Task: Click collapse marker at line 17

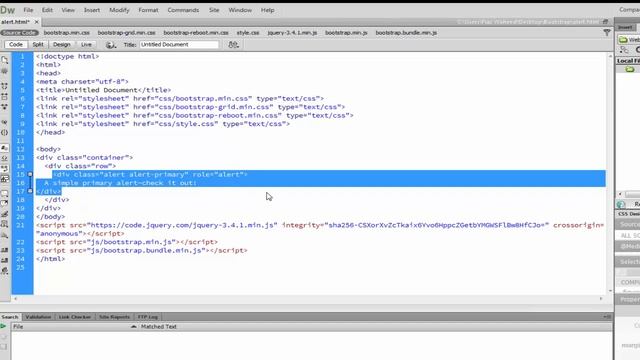Action: pos(30,191)
